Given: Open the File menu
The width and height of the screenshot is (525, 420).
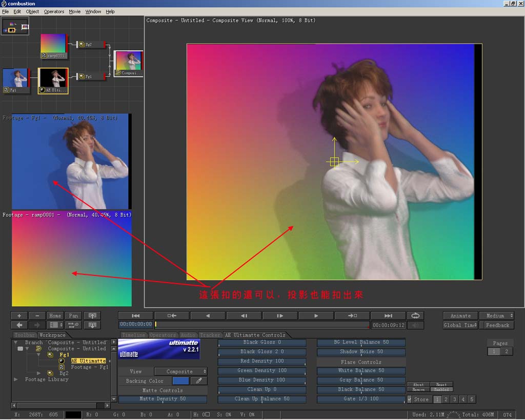Looking at the screenshot, I should (5, 11).
